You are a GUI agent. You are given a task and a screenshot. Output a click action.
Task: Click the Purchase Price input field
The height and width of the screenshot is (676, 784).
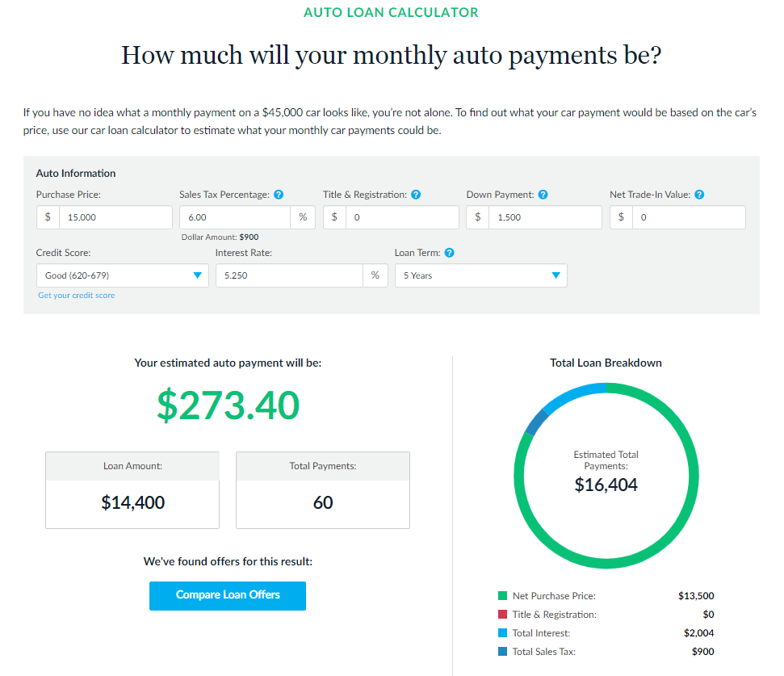coord(115,217)
